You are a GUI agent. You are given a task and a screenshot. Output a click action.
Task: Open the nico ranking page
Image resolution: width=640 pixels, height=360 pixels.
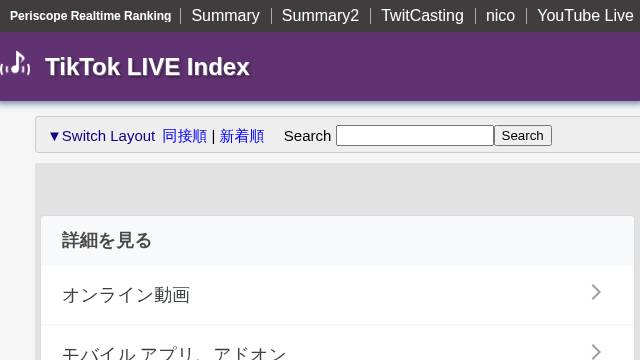pyautogui.click(x=500, y=16)
